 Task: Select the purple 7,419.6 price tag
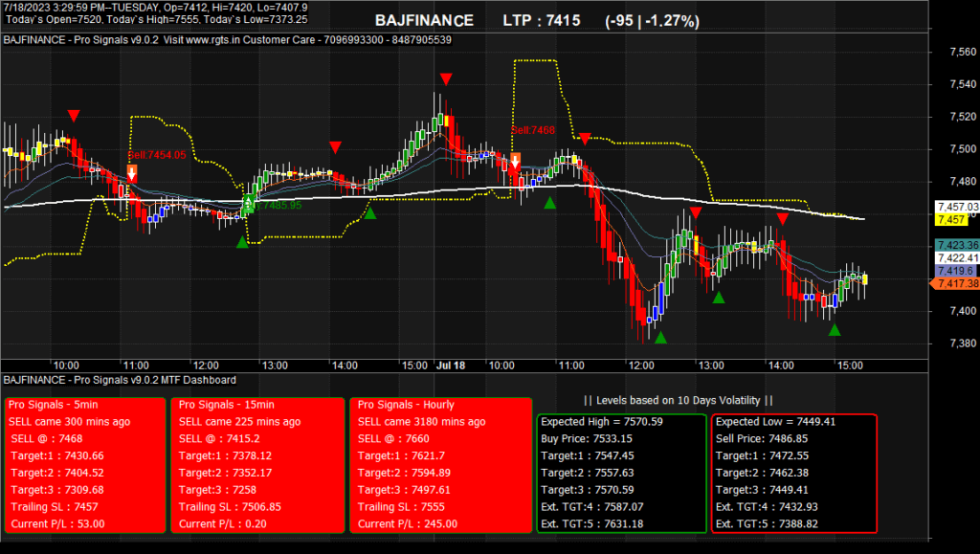click(x=955, y=271)
